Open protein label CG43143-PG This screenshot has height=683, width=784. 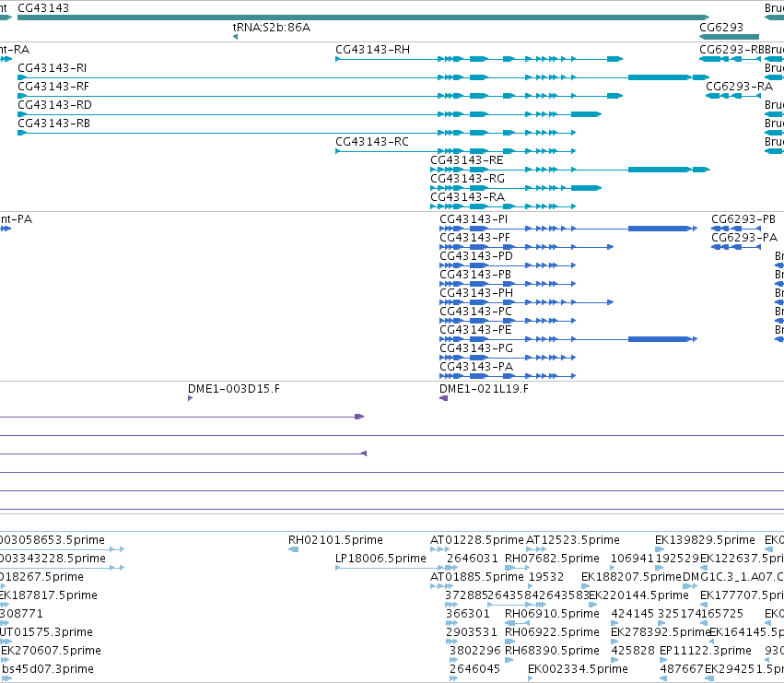[476, 348]
